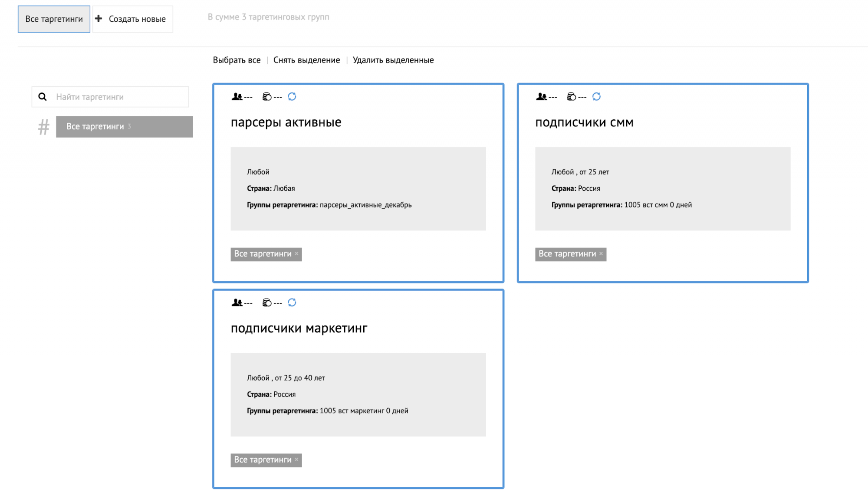Click the magnifier icon in search field
Screen dimensions: 868x496
42,96
